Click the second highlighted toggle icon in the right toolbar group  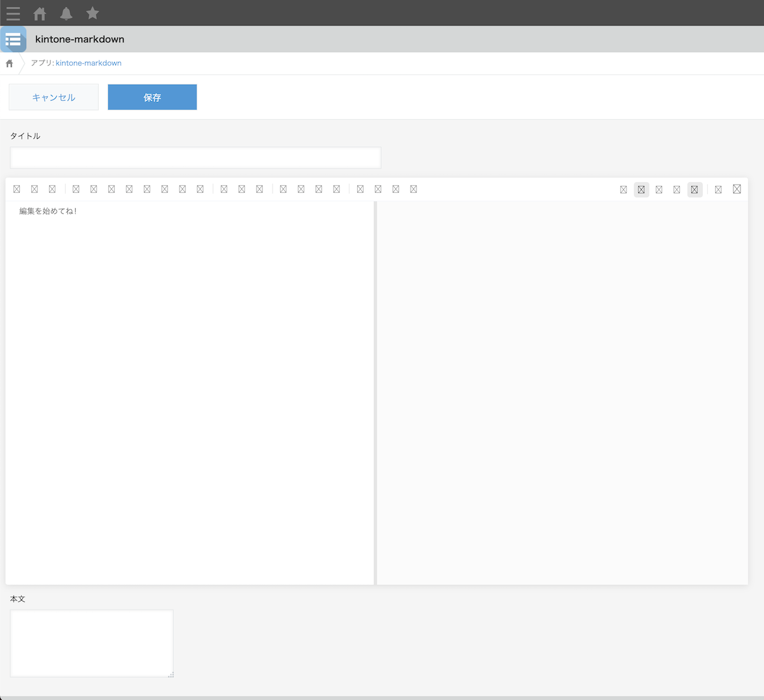tap(695, 189)
